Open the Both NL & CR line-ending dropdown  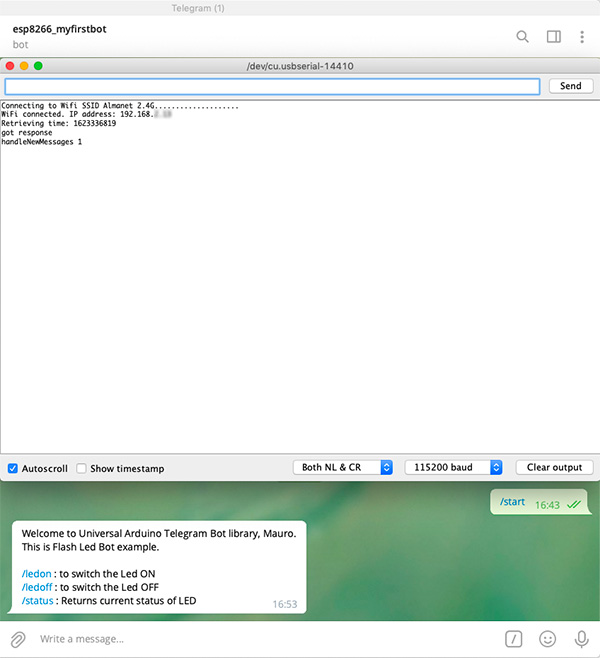[x=343, y=467]
